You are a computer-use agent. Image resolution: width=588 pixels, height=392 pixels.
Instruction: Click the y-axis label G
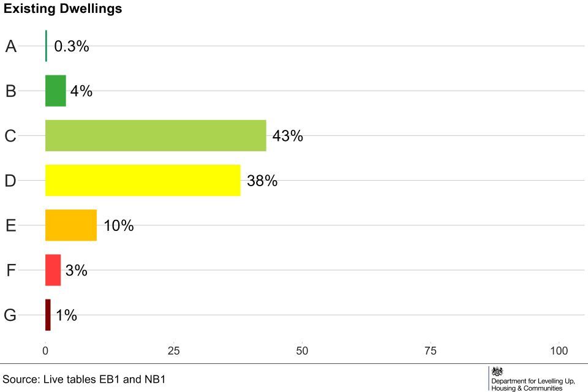click(10, 315)
